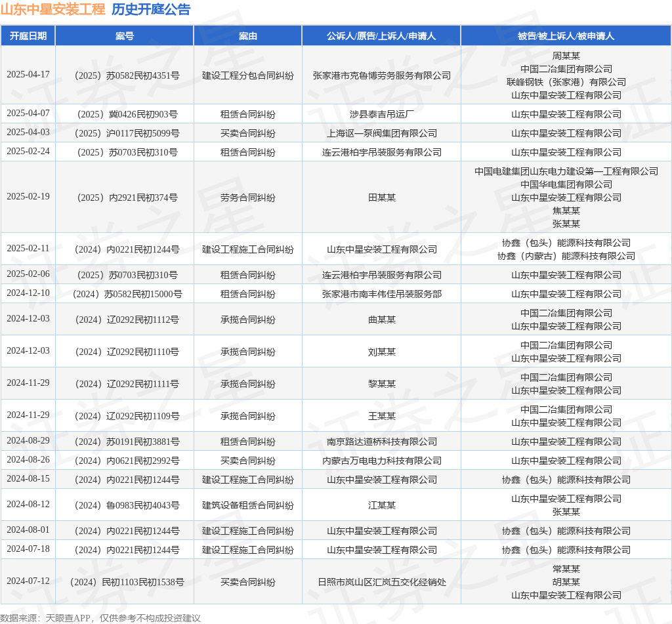Image resolution: width=672 pixels, height=624 pixels.
Task: Click the 山东中星安装工程 title text
Action: click(x=52, y=9)
